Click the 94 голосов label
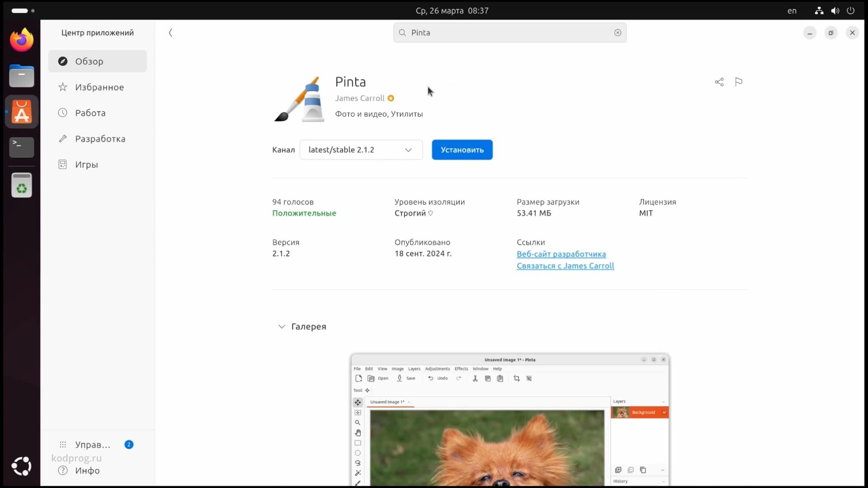This screenshot has height=488, width=868. point(292,202)
